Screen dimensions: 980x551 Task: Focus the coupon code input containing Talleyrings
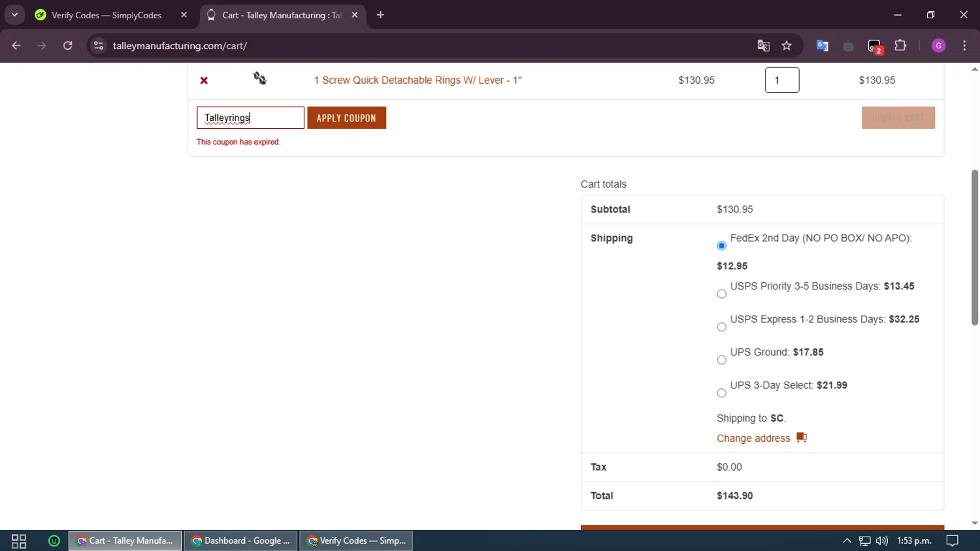click(x=250, y=118)
